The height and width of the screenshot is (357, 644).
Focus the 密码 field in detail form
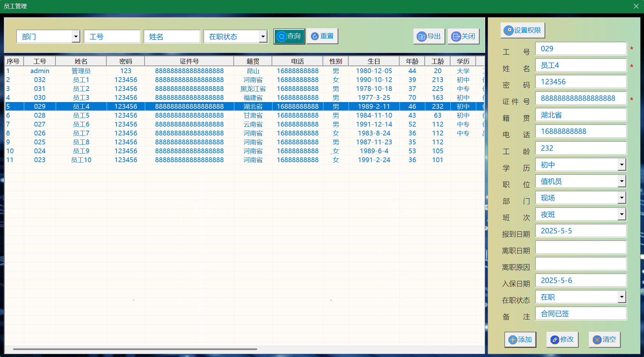[x=581, y=82]
